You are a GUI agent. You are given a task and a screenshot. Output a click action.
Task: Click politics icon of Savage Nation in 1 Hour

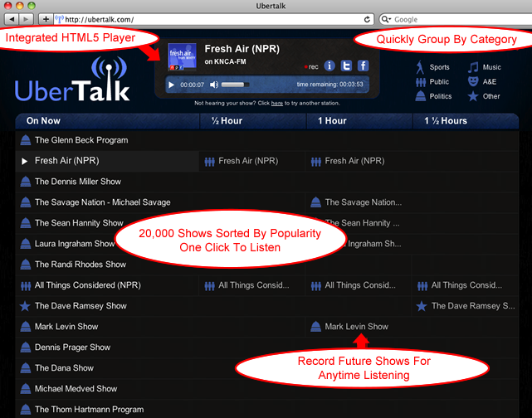pyautogui.click(x=316, y=202)
